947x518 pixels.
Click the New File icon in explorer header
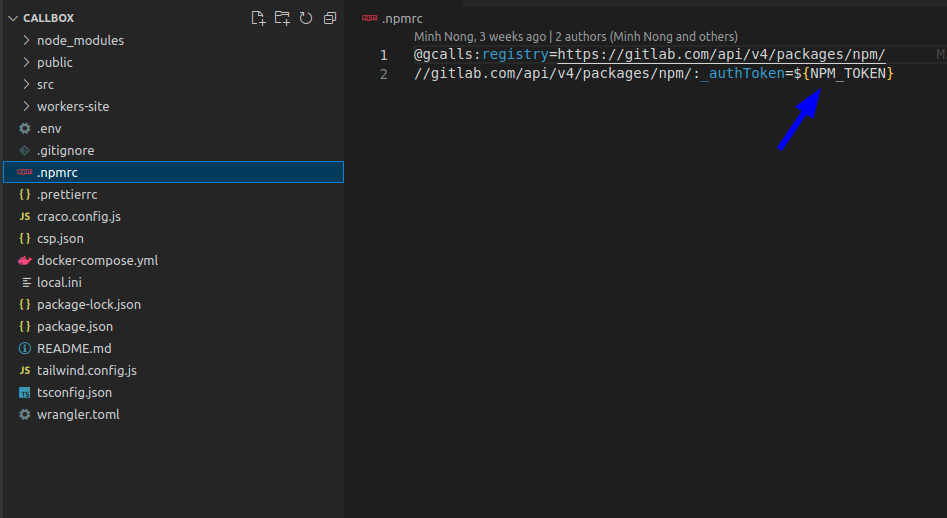258,18
